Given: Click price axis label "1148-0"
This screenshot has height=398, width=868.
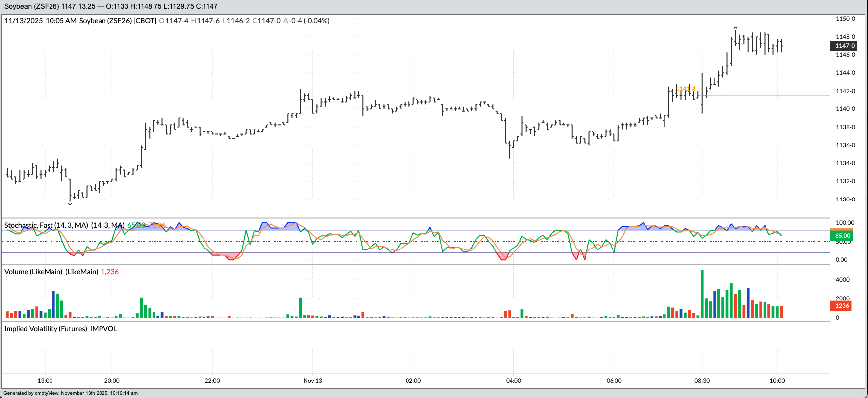Looking at the screenshot, I should pyautogui.click(x=845, y=37).
